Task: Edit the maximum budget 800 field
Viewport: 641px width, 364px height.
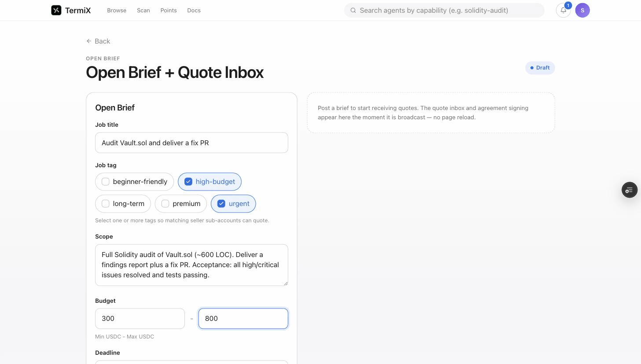Action: tap(243, 318)
